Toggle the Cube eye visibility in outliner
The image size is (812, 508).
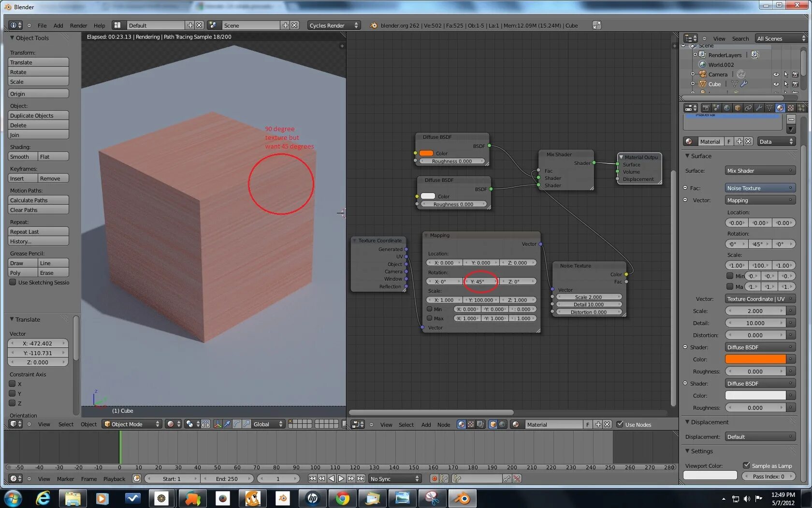(x=776, y=84)
